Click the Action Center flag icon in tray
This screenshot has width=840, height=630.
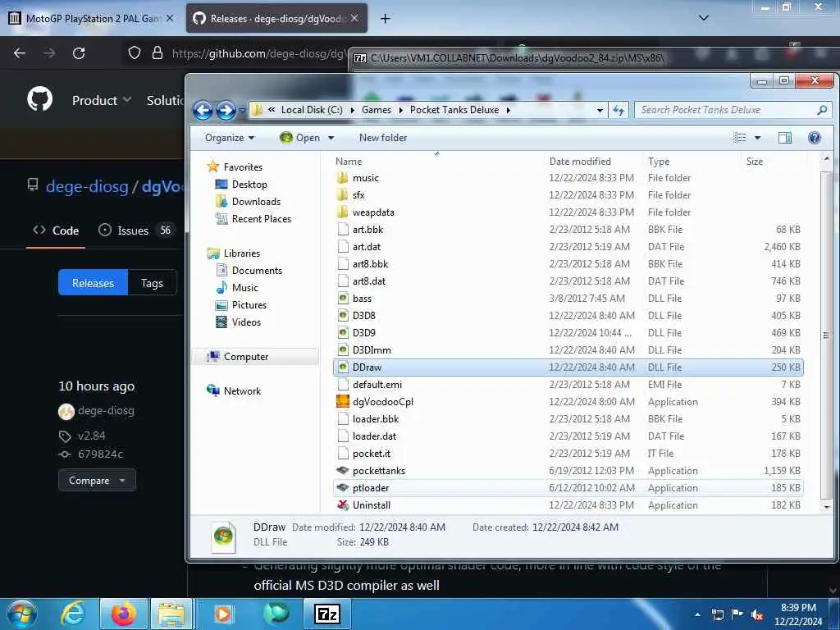pyautogui.click(x=737, y=614)
